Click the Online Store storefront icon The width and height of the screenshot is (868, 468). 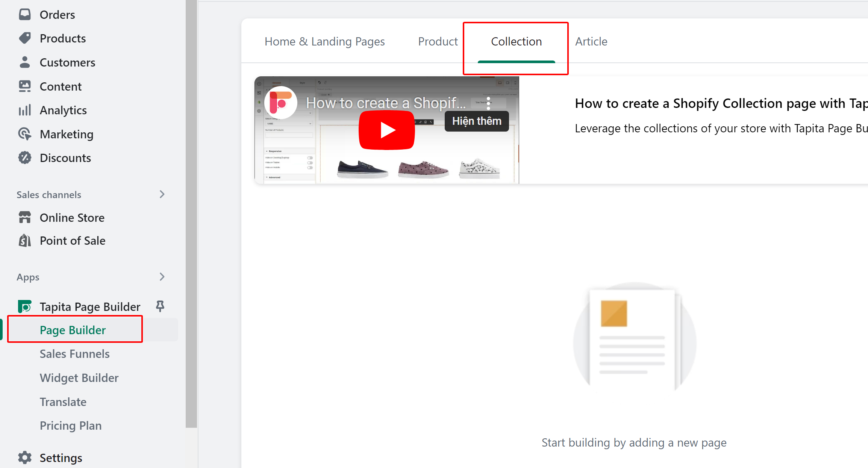(25, 217)
